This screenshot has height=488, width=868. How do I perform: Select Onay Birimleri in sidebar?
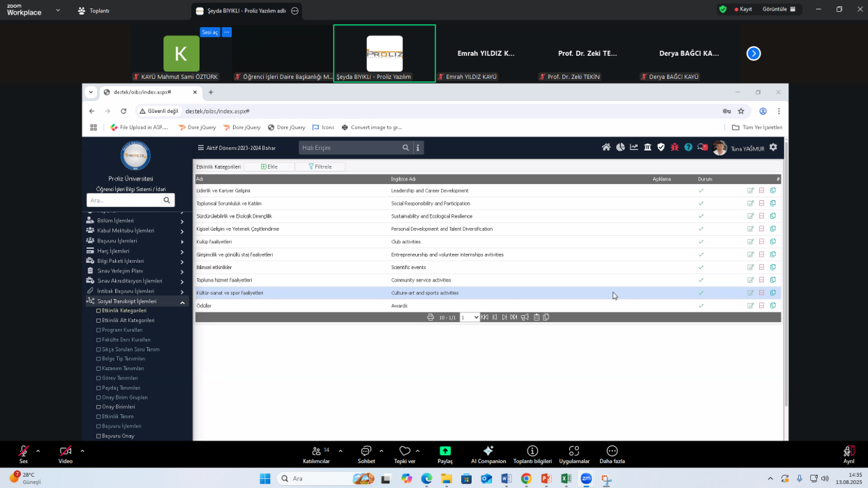point(119,406)
